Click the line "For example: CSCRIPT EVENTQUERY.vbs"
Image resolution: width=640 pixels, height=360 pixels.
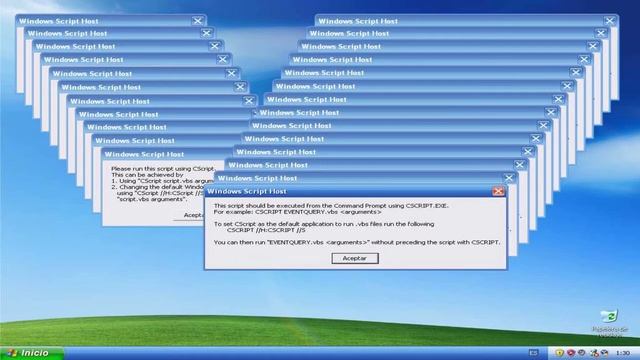(298, 212)
